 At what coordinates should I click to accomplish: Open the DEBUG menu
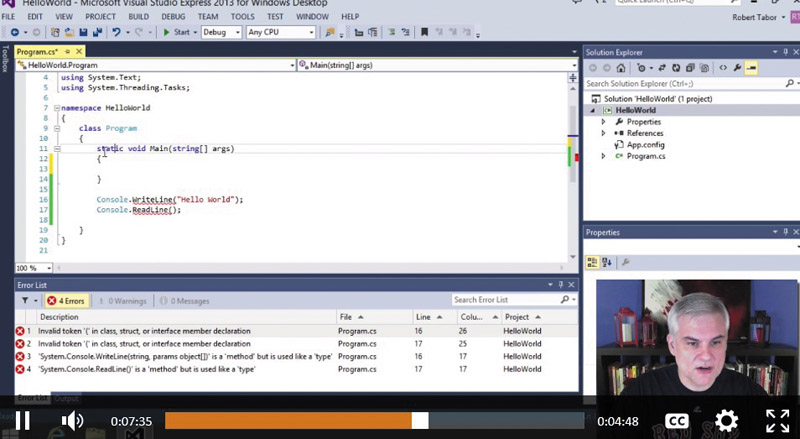click(173, 17)
